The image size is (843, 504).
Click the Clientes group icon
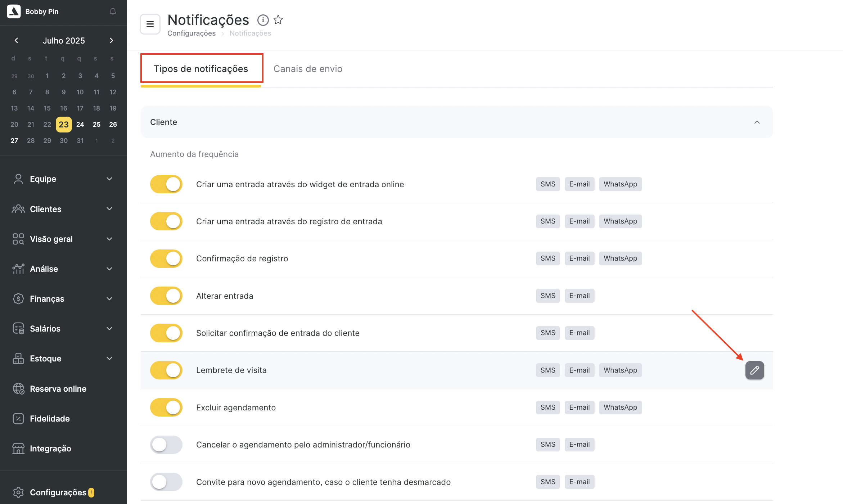[x=18, y=209]
